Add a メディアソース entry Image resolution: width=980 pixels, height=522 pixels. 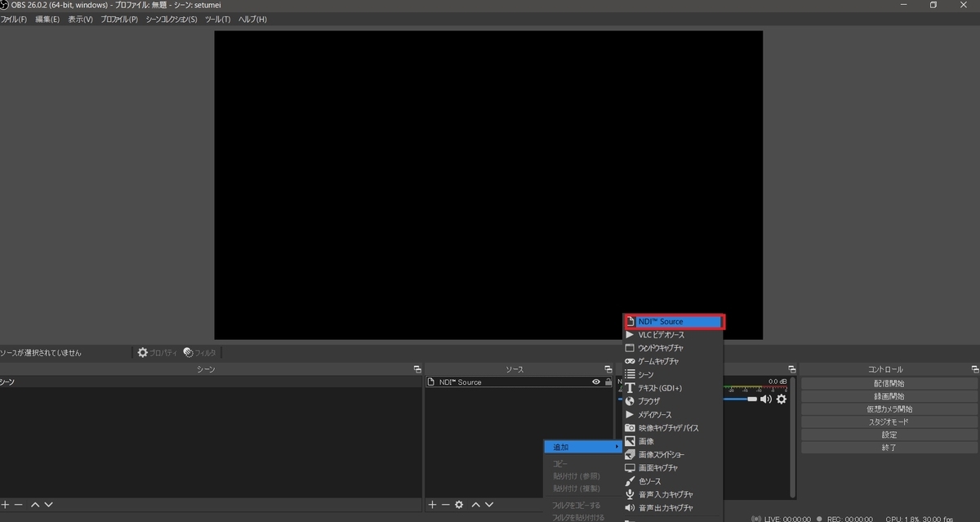pos(672,414)
